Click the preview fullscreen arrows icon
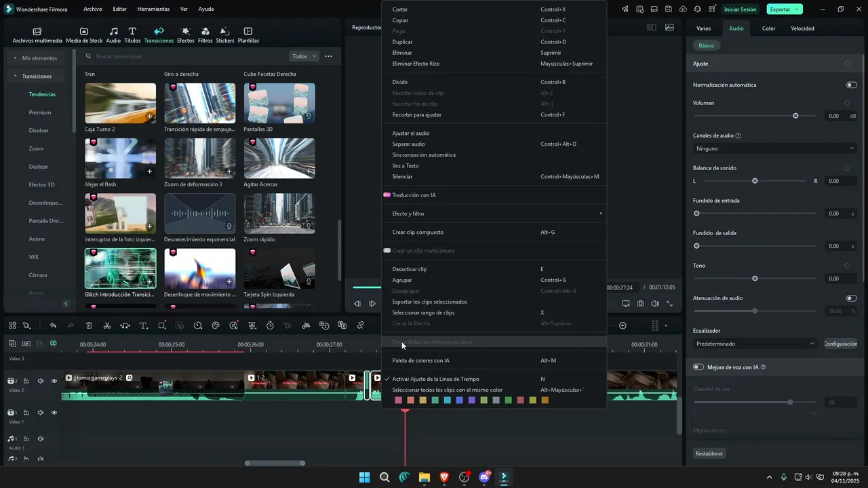Screen dimensions: 868x488 coord(669,304)
